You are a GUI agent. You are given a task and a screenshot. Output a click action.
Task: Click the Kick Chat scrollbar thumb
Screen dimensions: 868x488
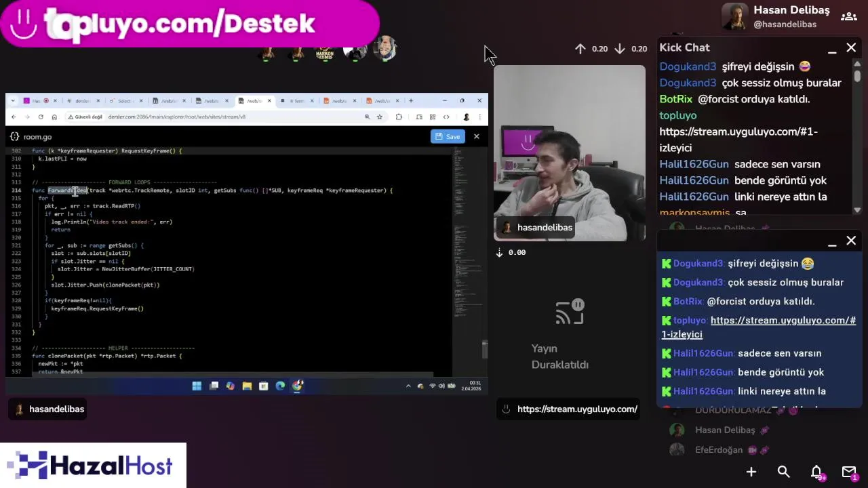857,75
